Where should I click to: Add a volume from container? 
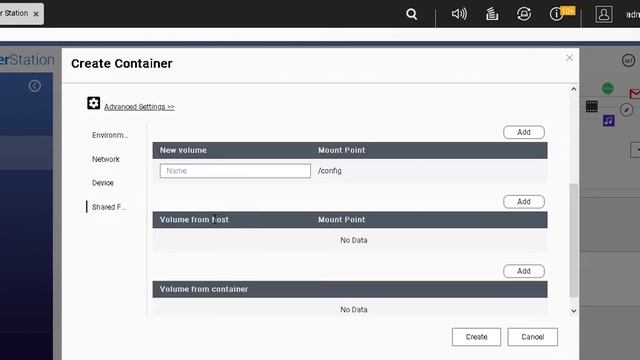point(524,271)
